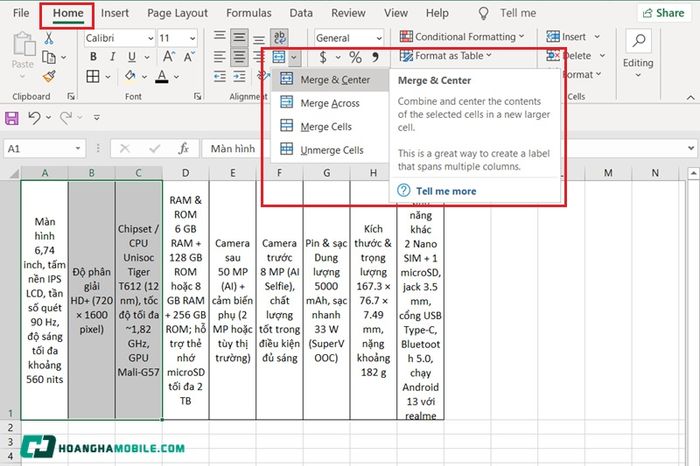Collapse the ribbon with chevron
This screenshot has height=466, width=700.
click(690, 97)
